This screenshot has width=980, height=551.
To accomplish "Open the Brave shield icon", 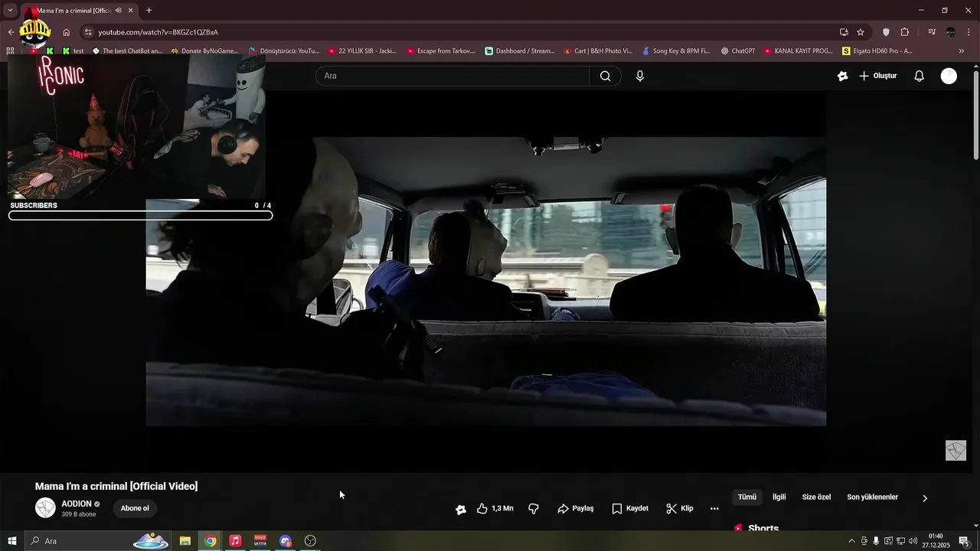I will (886, 32).
